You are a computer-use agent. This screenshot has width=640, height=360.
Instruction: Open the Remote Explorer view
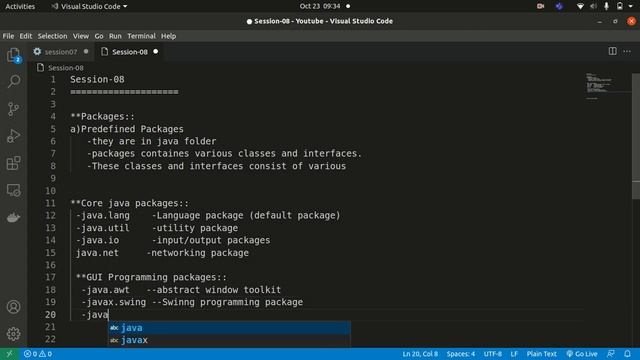pos(13,190)
